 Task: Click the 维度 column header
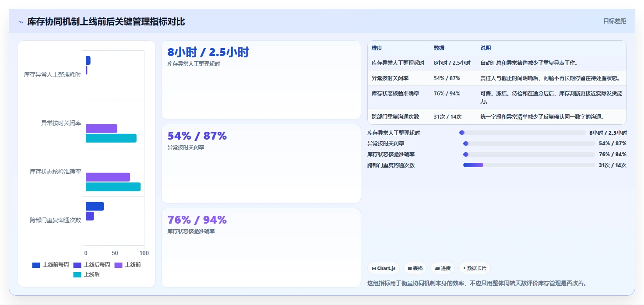point(377,48)
